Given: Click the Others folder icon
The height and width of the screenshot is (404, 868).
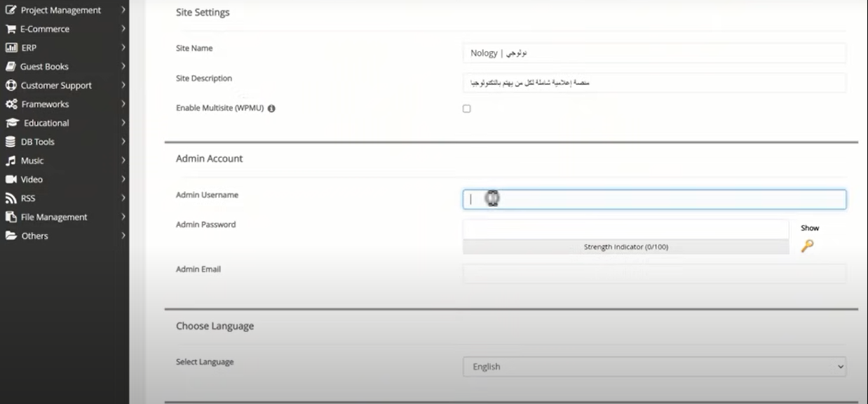Looking at the screenshot, I should tap(11, 236).
